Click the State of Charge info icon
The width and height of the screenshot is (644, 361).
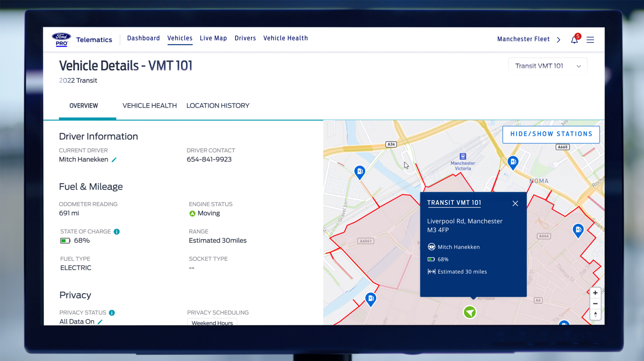tap(117, 232)
